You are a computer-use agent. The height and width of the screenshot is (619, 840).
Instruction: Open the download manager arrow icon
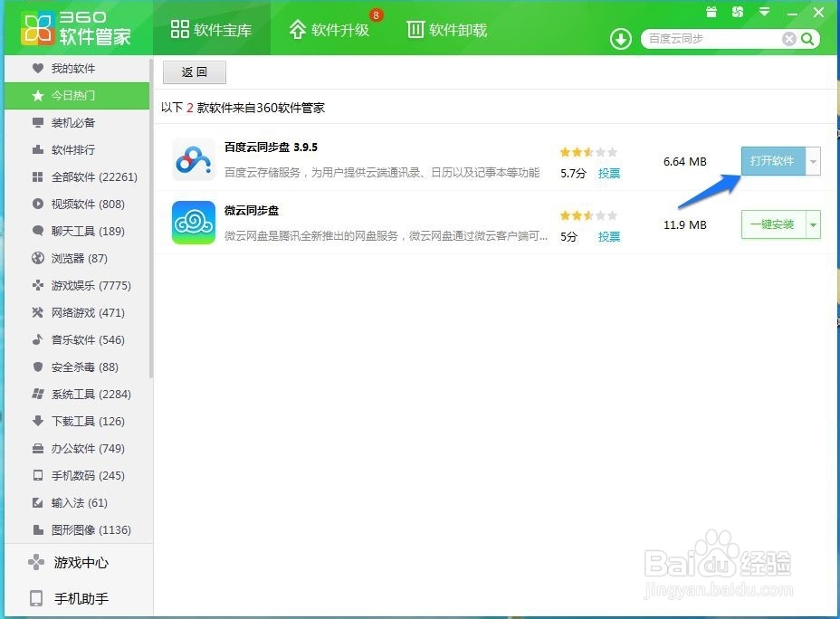pyautogui.click(x=620, y=39)
